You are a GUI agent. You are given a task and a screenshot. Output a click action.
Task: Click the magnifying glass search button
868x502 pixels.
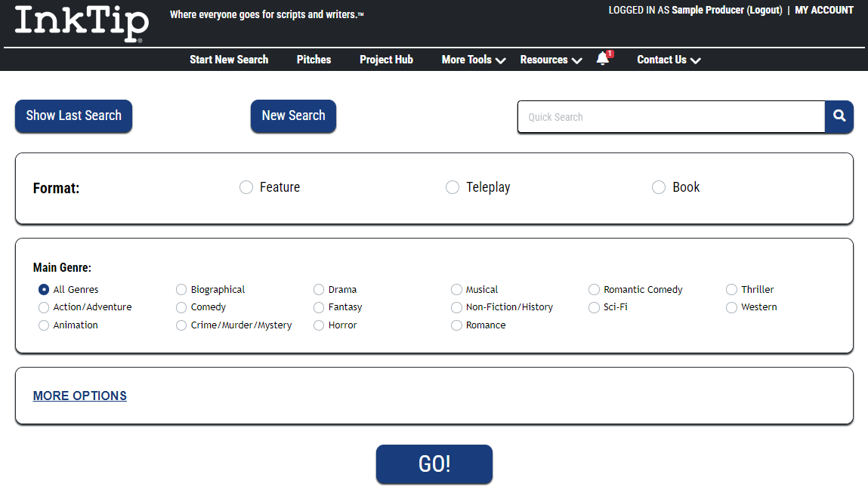pos(839,116)
